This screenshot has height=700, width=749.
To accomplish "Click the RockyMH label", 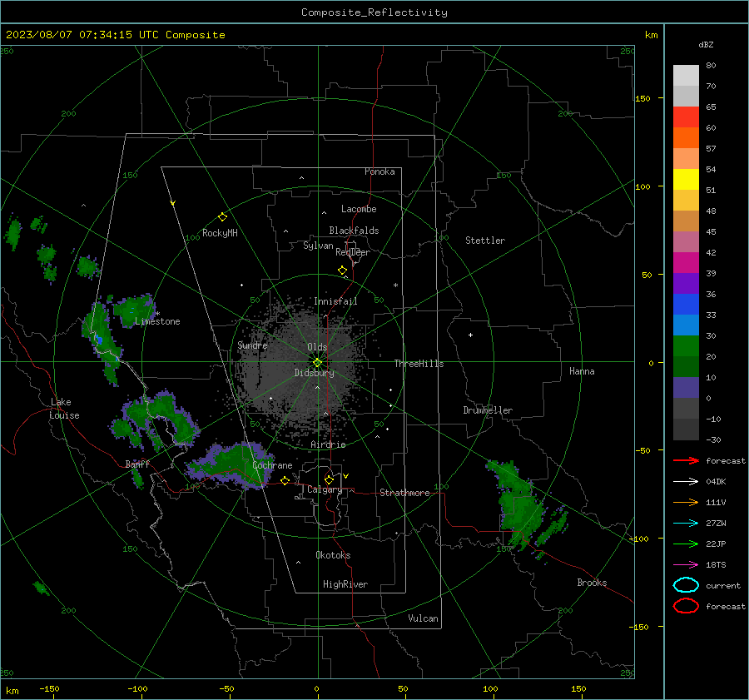I will point(220,233).
